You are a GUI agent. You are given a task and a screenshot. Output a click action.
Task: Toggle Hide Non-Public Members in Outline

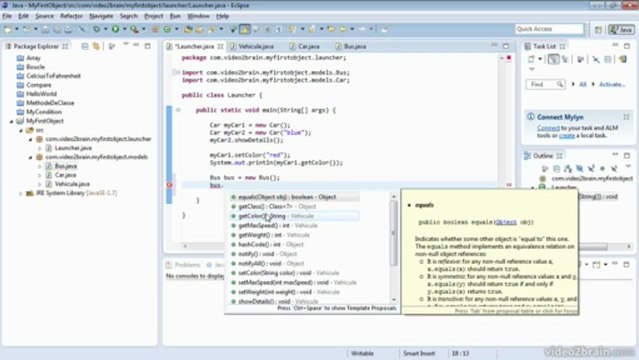[x=603, y=168]
